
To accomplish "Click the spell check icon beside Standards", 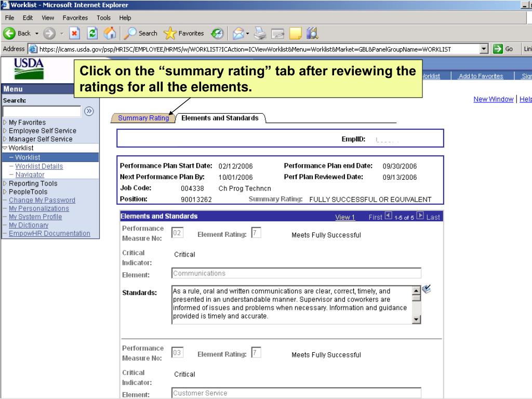I will (429, 291).
